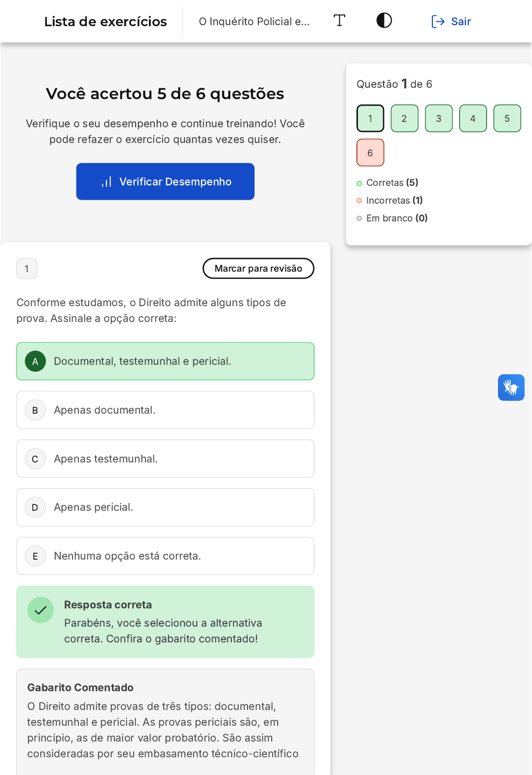Click the Sair logout icon
Image resolution: width=532 pixels, height=775 pixels.
click(438, 22)
